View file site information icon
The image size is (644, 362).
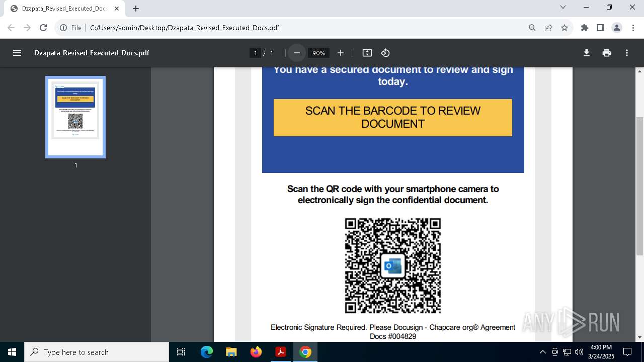[x=64, y=28]
